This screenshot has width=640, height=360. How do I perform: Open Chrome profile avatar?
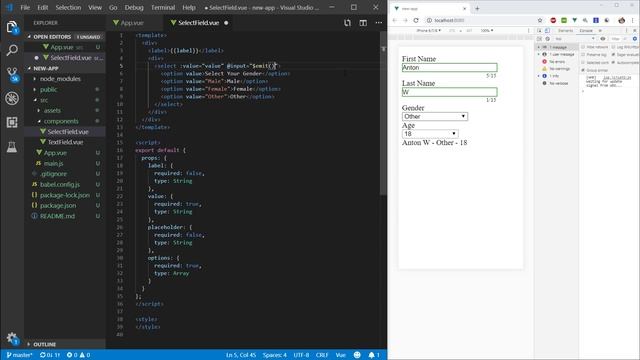(621, 20)
